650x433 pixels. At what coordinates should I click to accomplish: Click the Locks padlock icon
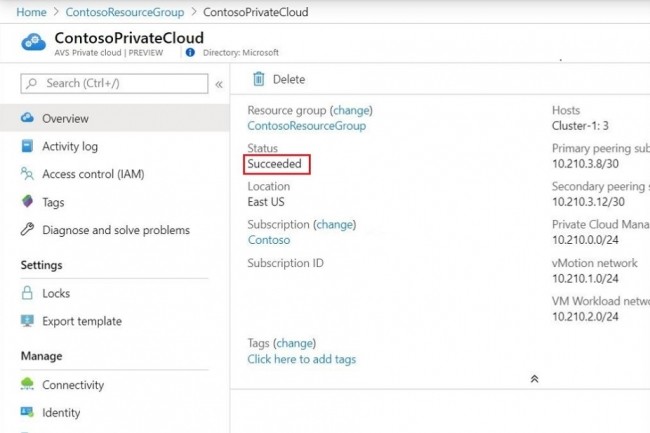[x=27, y=293]
